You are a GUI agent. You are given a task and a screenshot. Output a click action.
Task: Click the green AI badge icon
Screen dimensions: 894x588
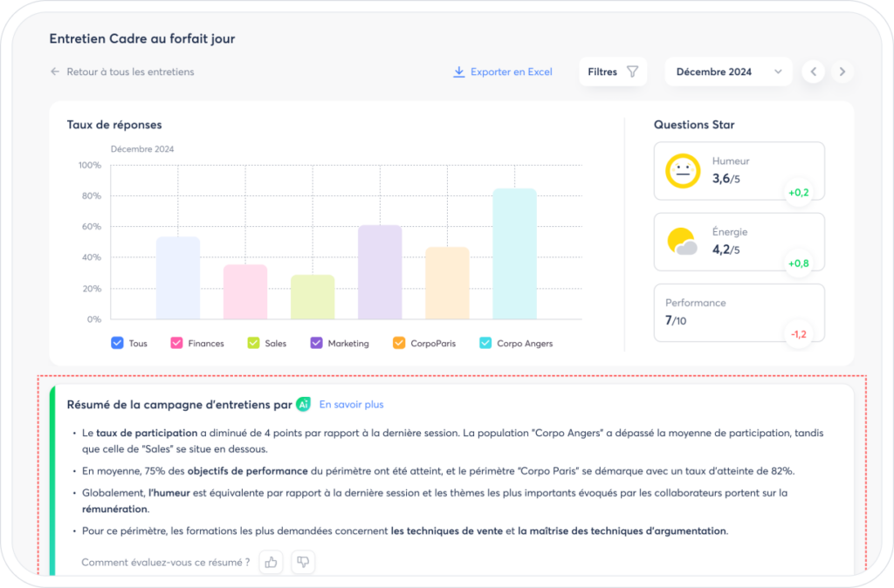coord(303,405)
